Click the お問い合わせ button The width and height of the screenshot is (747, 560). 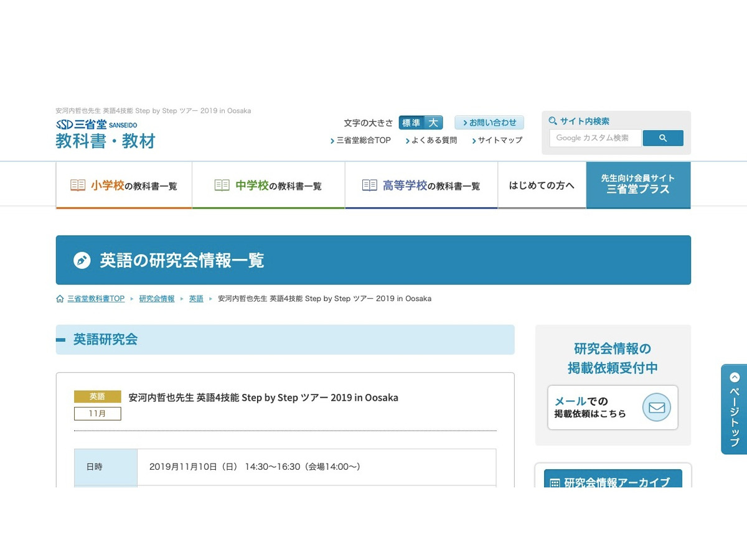point(489,123)
